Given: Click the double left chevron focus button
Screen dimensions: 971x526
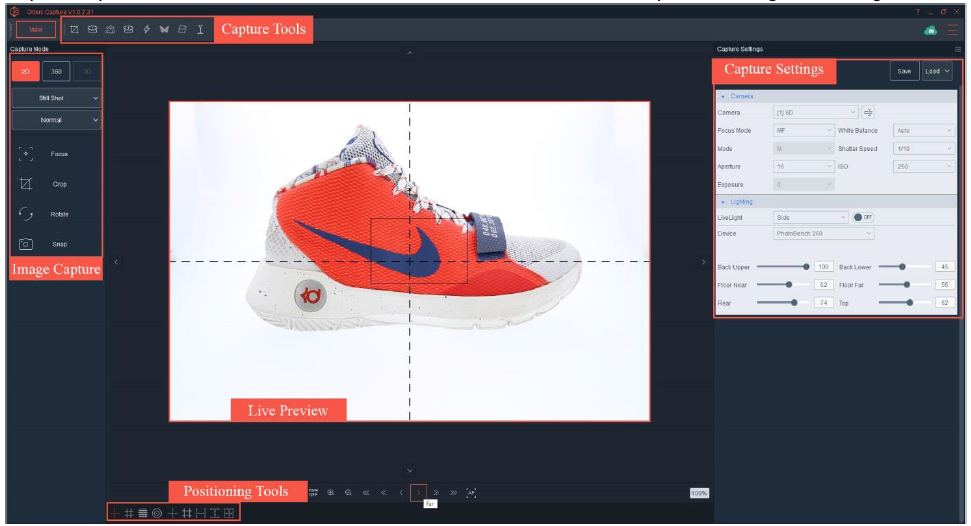Looking at the screenshot, I should (x=383, y=493).
